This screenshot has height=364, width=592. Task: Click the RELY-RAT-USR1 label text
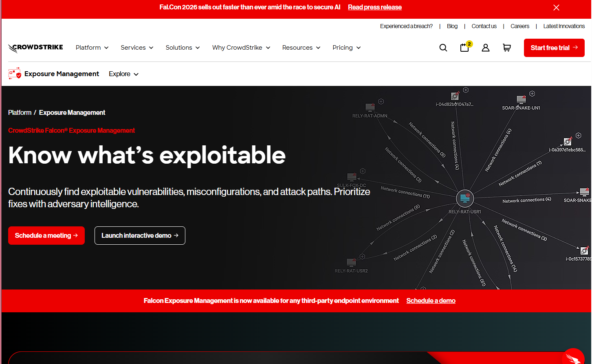(x=465, y=212)
